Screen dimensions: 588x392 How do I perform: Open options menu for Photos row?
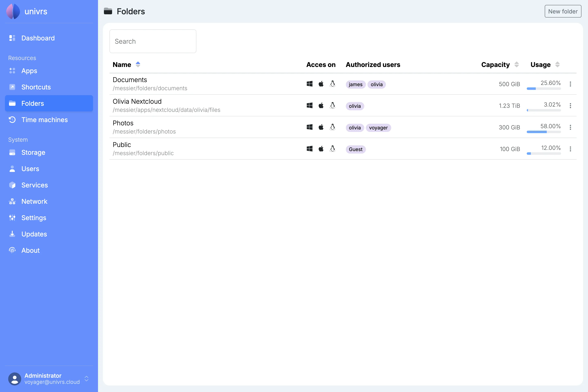point(570,127)
